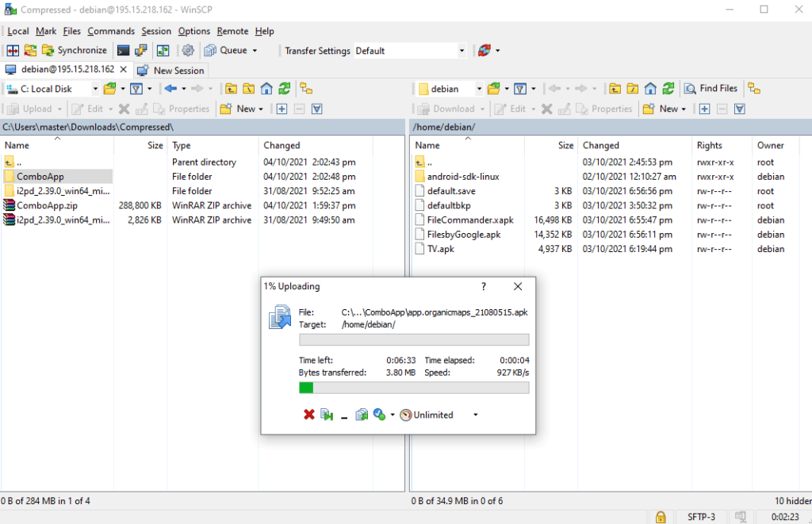
Task: Skip the current file being uploaded
Action: [327, 415]
